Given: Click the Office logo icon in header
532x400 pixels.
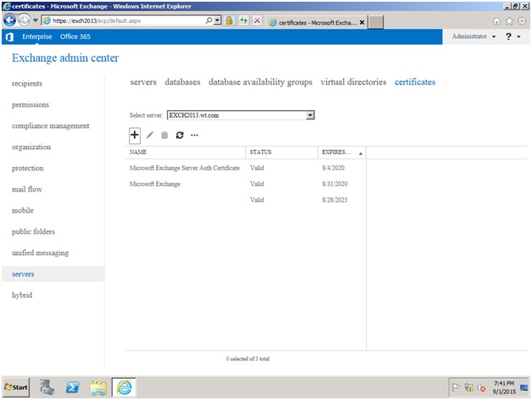Looking at the screenshot, I should coord(10,36).
